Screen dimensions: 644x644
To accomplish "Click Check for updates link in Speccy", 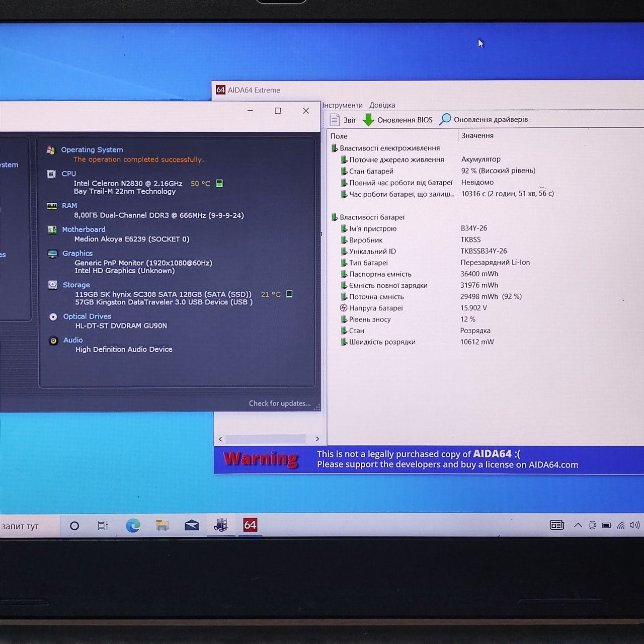I will pyautogui.click(x=280, y=404).
